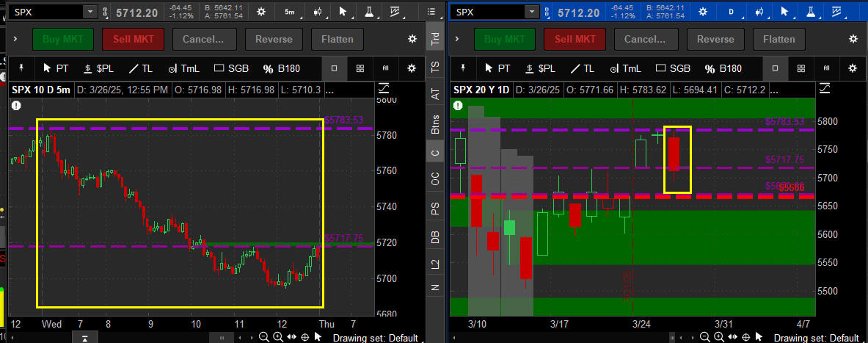Zoom out using magnifier in left chart footer

pyautogui.click(x=263, y=337)
